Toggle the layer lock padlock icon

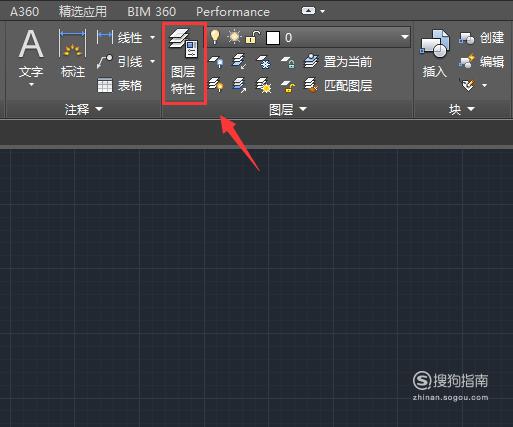pos(253,37)
